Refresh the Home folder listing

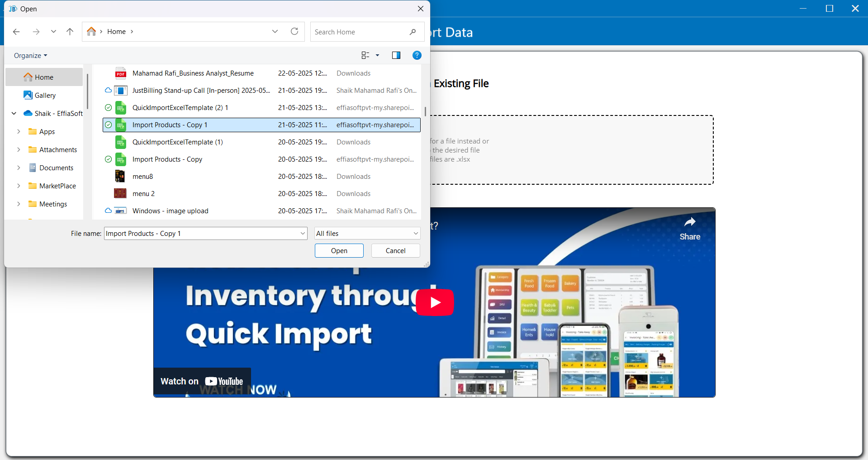click(294, 31)
